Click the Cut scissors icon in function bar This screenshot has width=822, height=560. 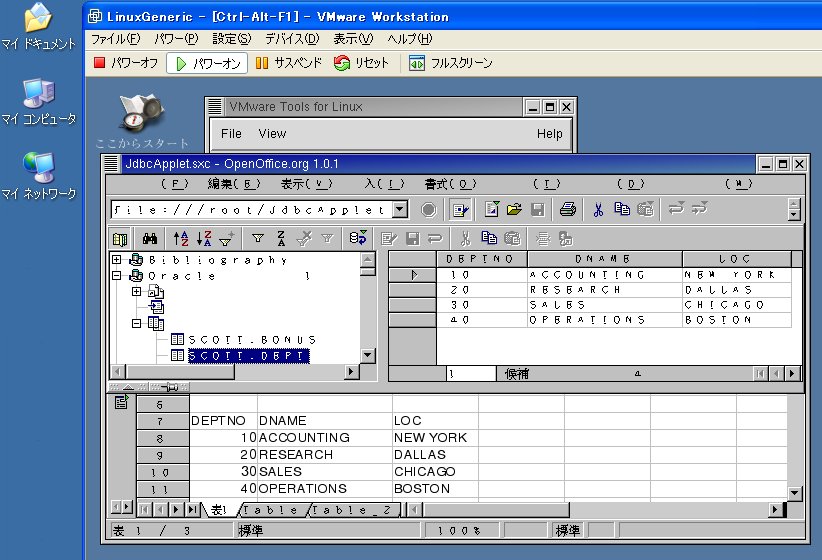598,210
